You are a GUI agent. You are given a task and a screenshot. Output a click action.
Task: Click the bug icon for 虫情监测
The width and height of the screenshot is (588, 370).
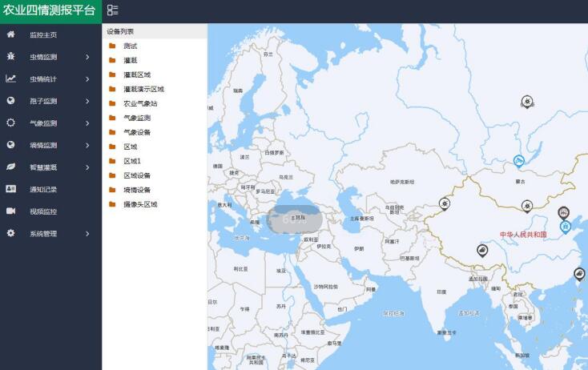(10, 57)
